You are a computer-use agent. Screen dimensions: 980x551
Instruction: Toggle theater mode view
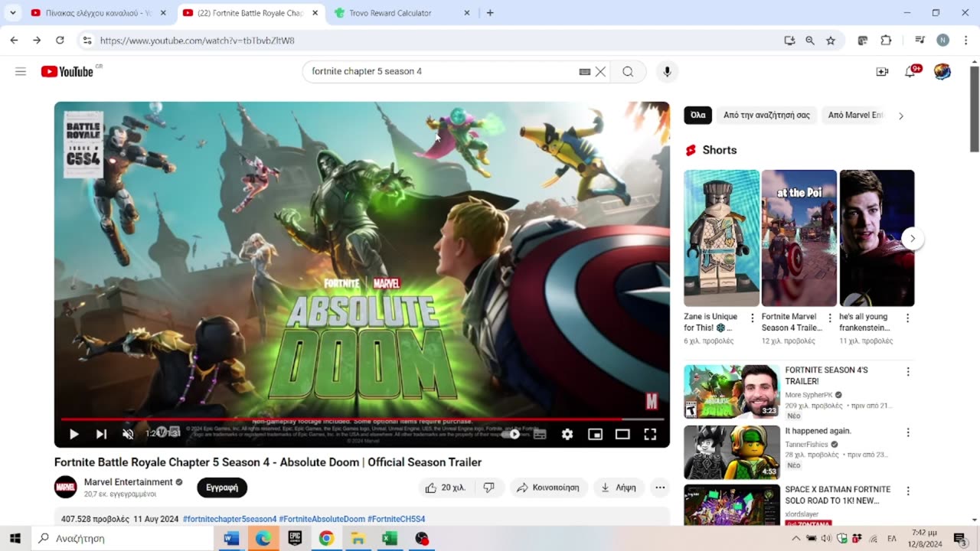[x=622, y=434]
